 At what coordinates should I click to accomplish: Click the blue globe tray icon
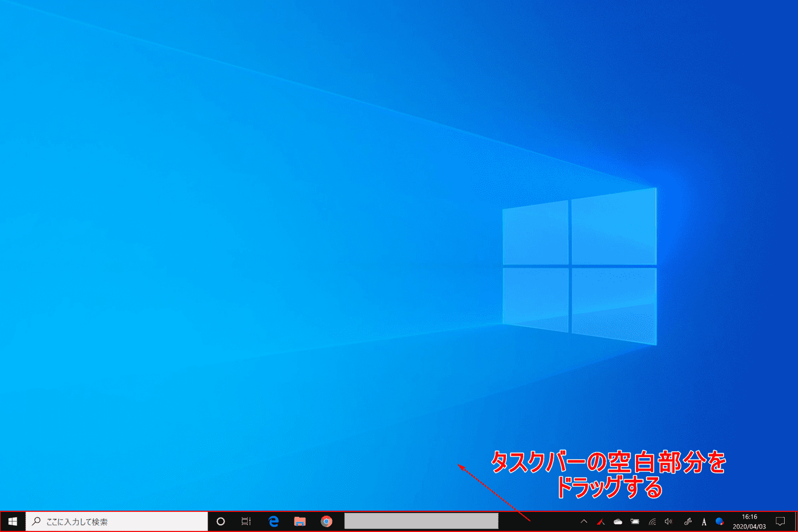720,521
